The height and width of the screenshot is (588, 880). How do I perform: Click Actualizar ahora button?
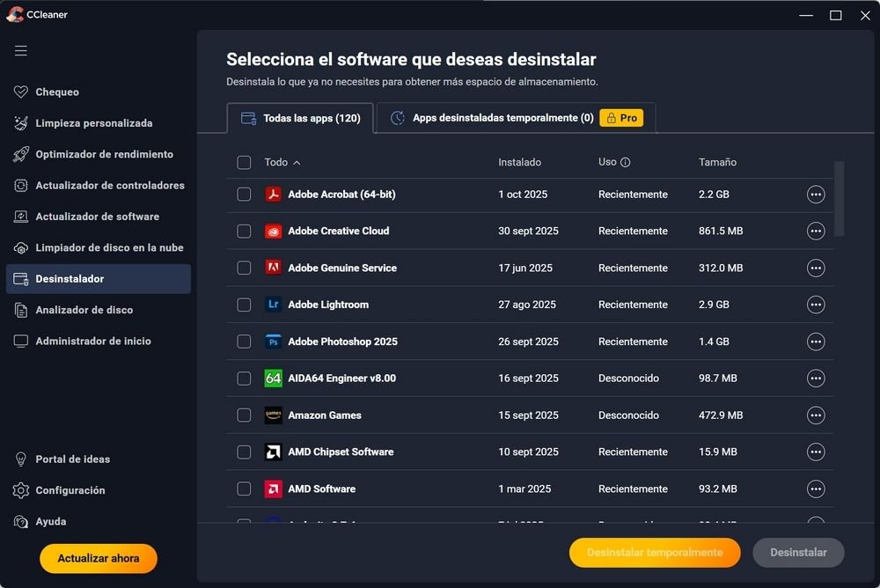(x=99, y=558)
